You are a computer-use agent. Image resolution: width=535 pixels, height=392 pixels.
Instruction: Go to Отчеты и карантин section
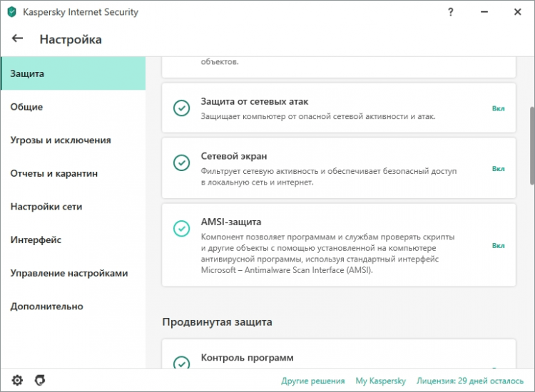click(54, 173)
